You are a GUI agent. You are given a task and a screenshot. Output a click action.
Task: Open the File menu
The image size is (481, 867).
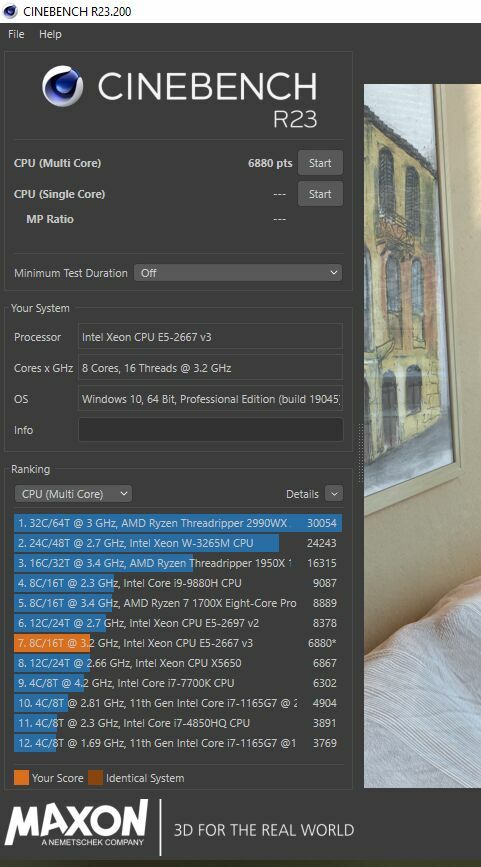click(16, 34)
